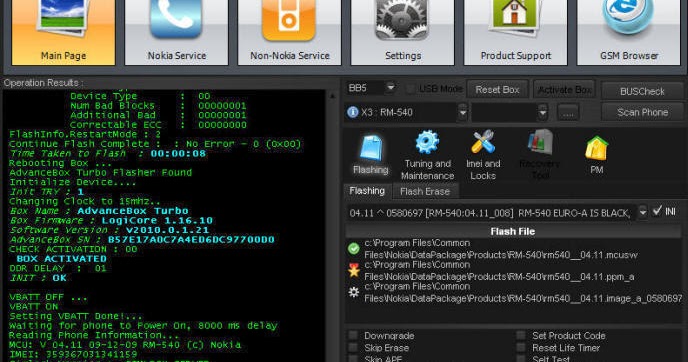The height and width of the screenshot is (362, 688).
Task: Toggle the INI checkbox
Action: [x=657, y=211]
